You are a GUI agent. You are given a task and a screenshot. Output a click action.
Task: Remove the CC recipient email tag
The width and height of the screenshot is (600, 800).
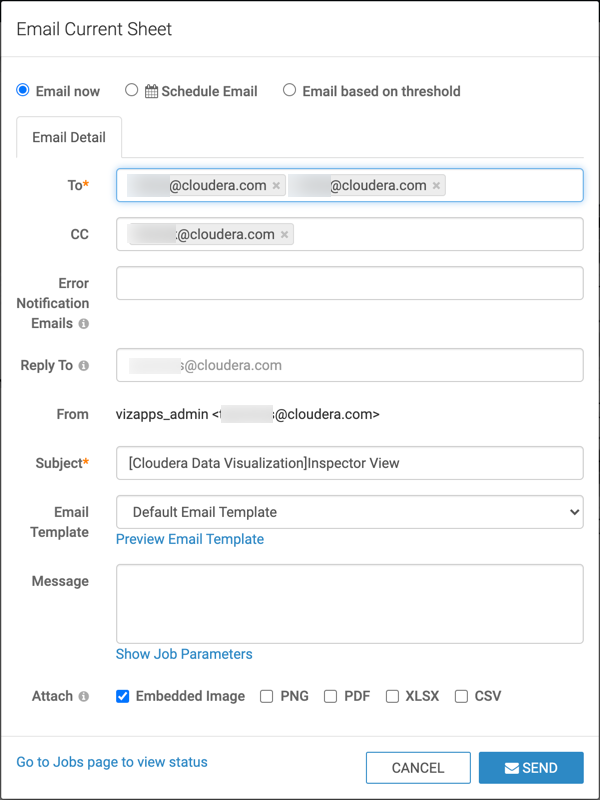point(285,235)
